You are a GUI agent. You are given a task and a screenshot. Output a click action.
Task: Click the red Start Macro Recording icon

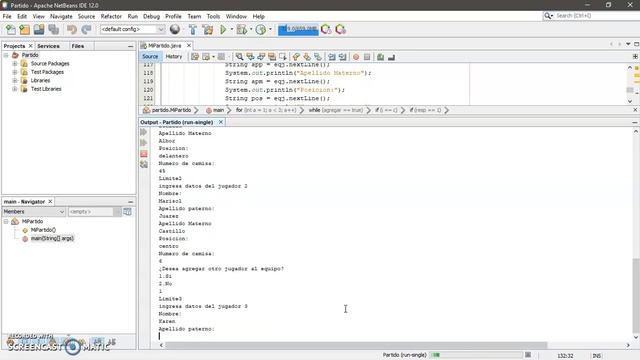coord(356,57)
